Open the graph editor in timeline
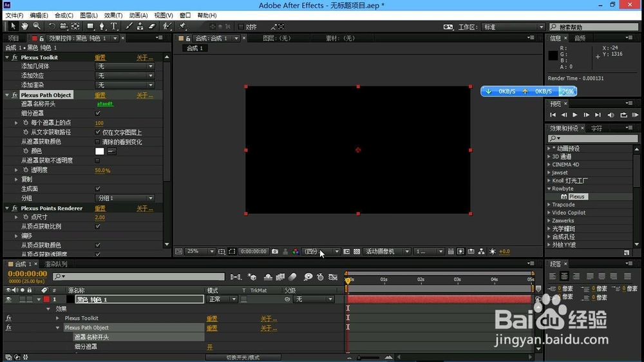The width and height of the screenshot is (644, 362). (x=333, y=277)
